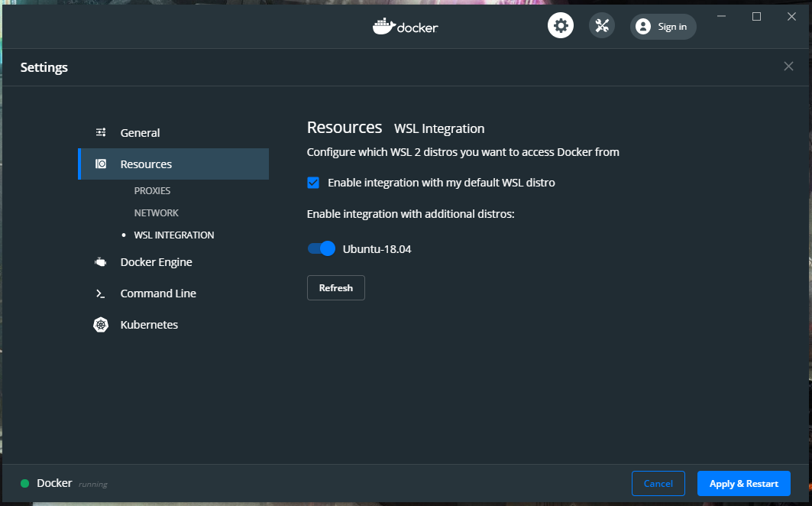Screen dimensions: 812x506
Task: Click the Cancel button
Action: [x=658, y=484]
